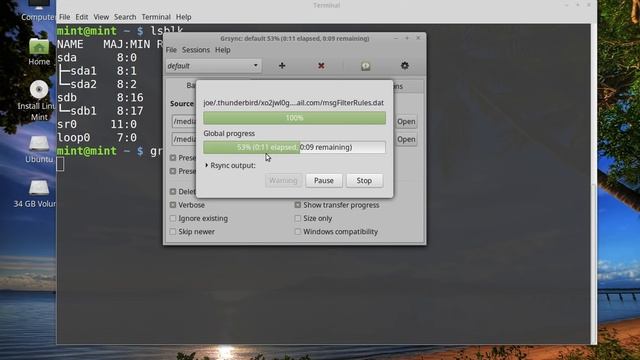Pause the rsync transfer
The width and height of the screenshot is (640, 360).
click(324, 180)
